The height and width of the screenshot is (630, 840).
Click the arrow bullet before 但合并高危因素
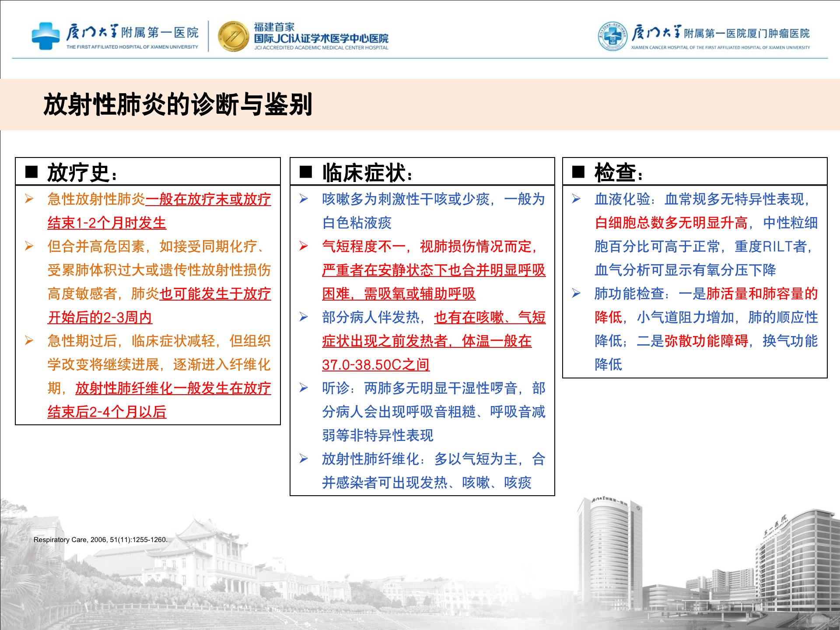tap(29, 246)
